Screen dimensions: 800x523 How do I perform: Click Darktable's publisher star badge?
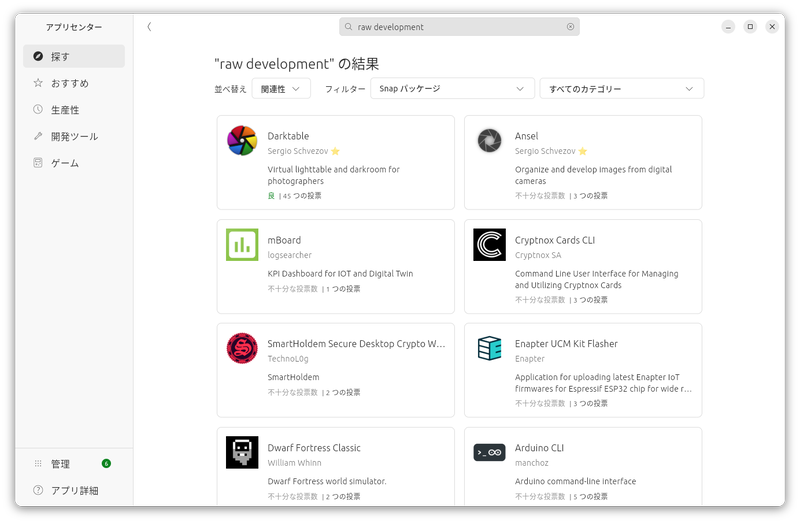[335, 151]
